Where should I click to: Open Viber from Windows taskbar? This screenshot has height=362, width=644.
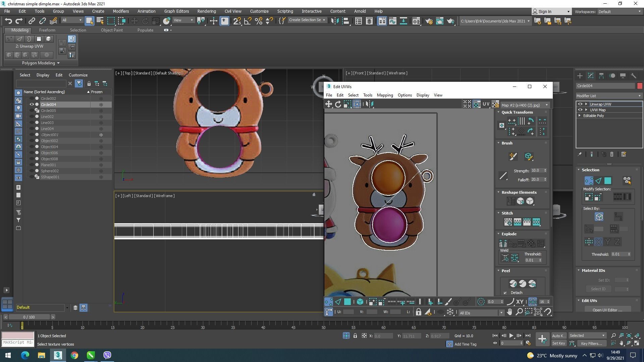coord(107,355)
